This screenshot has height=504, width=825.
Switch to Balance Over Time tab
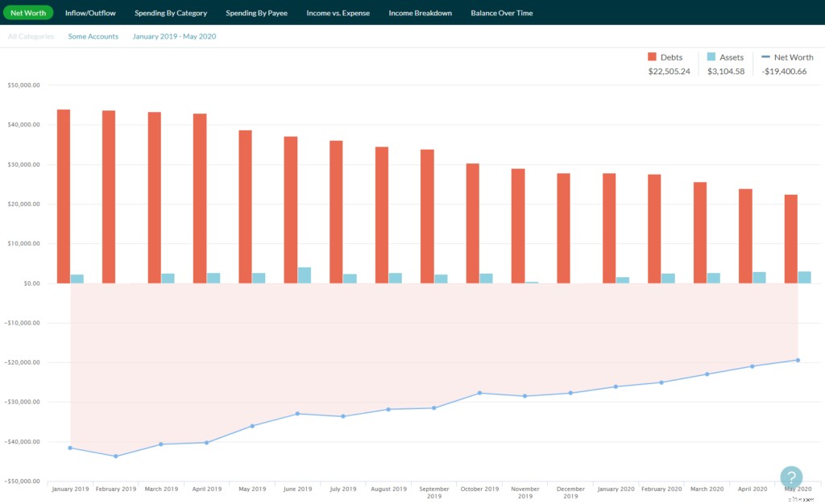[501, 13]
